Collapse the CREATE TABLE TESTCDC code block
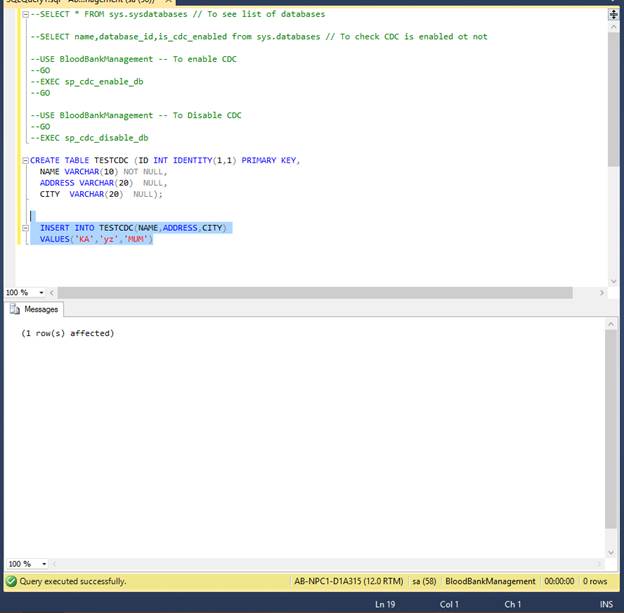624x613 pixels. coord(25,160)
